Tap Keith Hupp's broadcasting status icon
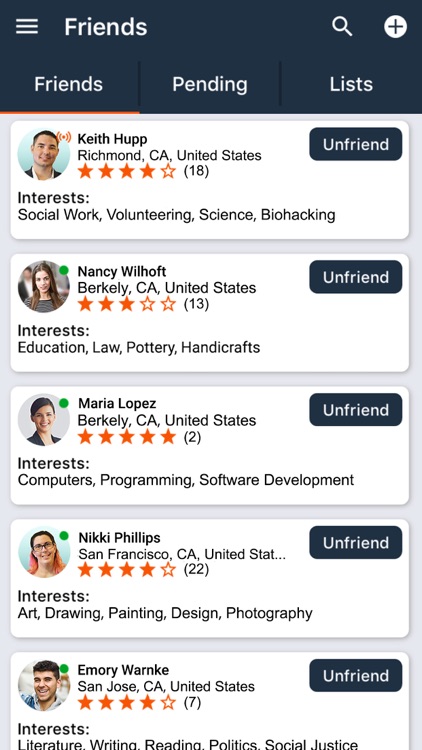 tap(64, 137)
